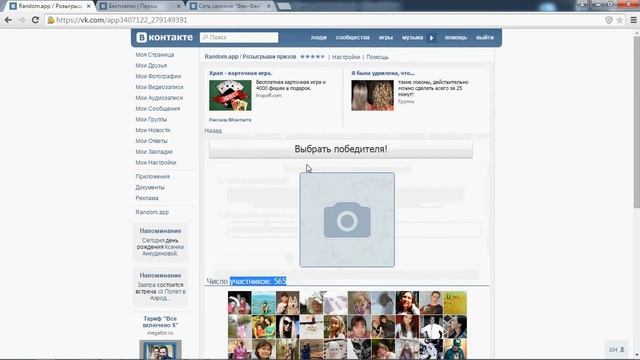Click the app rating stars
This screenshot has height=360, width=640.
click(312, 57)
